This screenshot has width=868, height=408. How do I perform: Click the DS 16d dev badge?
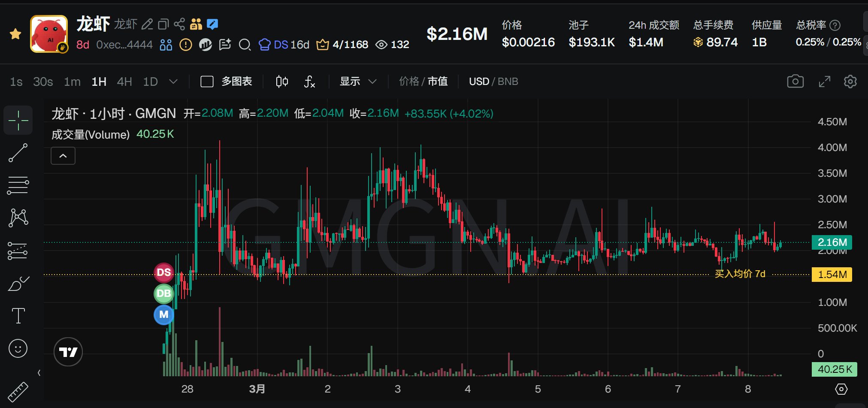pos(284,45)
